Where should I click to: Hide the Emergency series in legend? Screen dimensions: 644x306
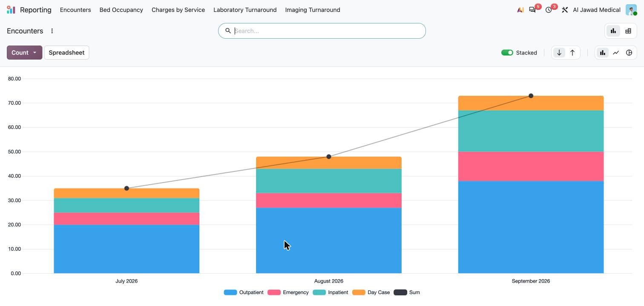pos(288,292)
